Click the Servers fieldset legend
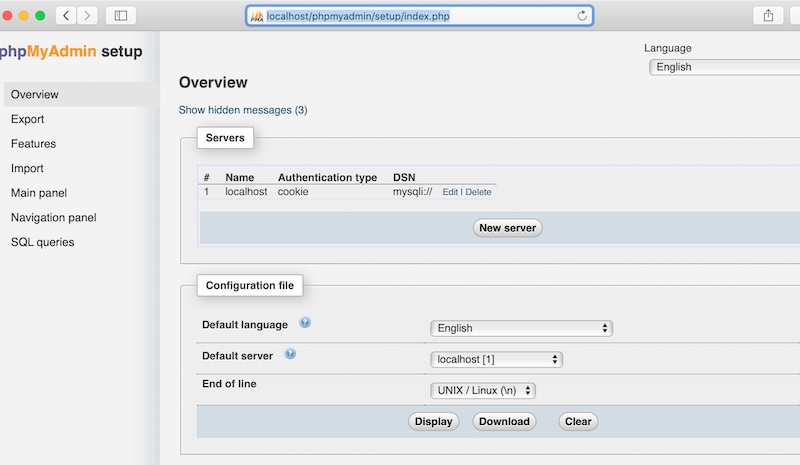 pos(225,138)
